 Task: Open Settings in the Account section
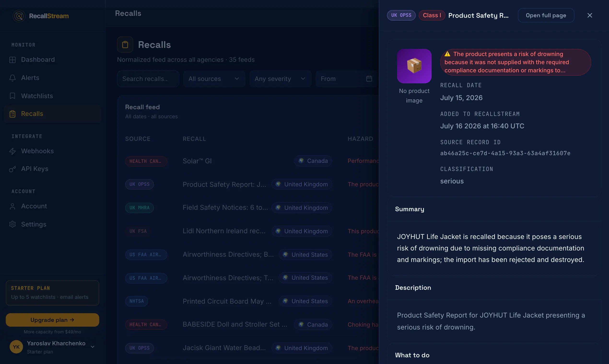pos(53,224)
